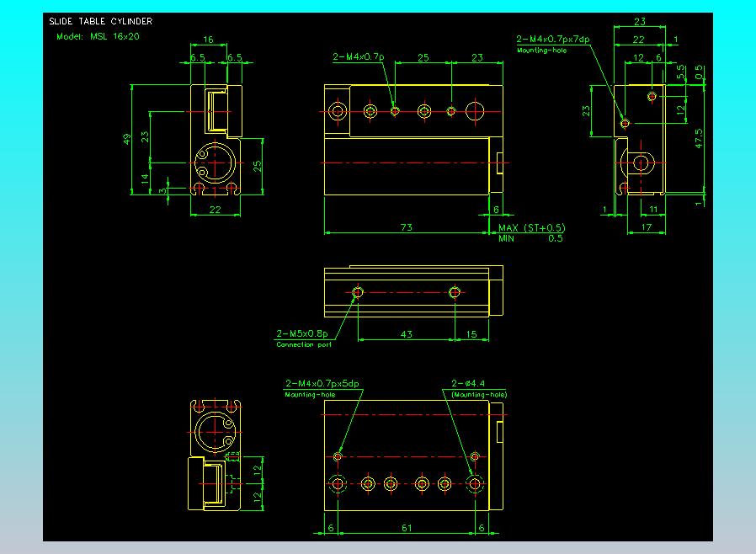Image resolution: width=756 pixels, height=554 pixels.
Task: Click the "5.5" vertical dimension
Action: click(x=680, y=72)
